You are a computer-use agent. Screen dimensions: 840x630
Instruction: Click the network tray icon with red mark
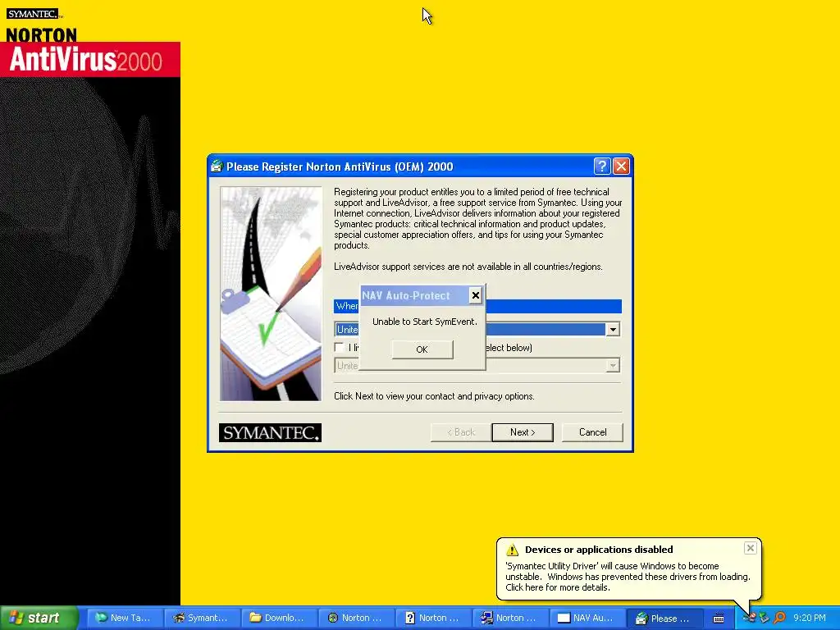[x=750, y=618]
